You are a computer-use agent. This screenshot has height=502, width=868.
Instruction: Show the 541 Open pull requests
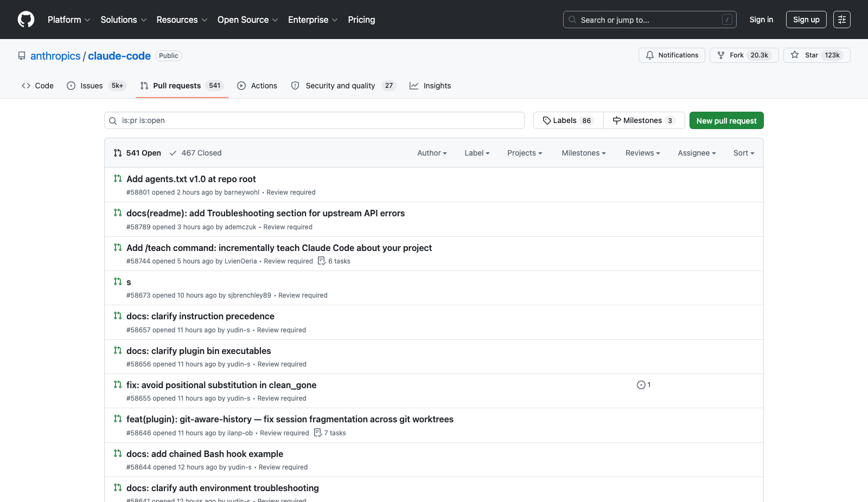[137, 153]
